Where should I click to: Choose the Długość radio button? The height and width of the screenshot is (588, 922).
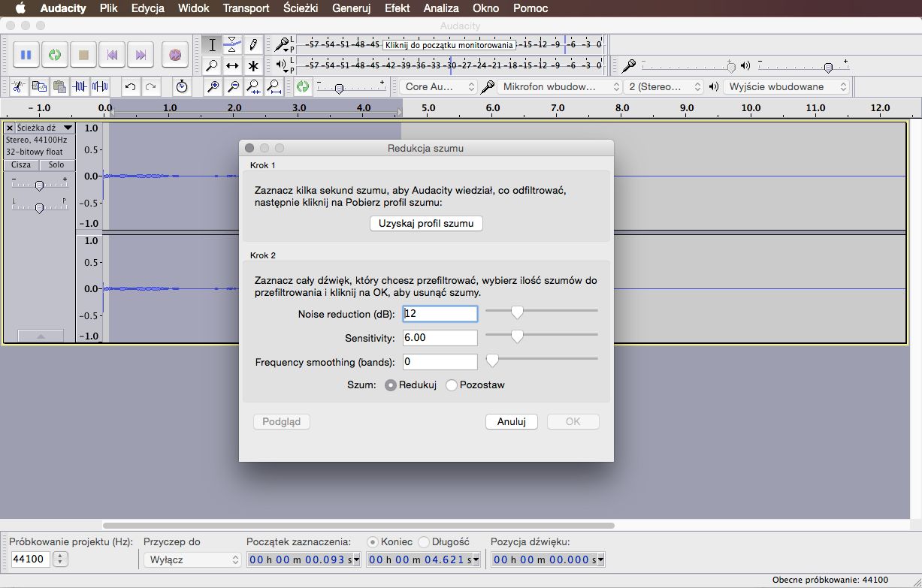[x=424, y=541]
